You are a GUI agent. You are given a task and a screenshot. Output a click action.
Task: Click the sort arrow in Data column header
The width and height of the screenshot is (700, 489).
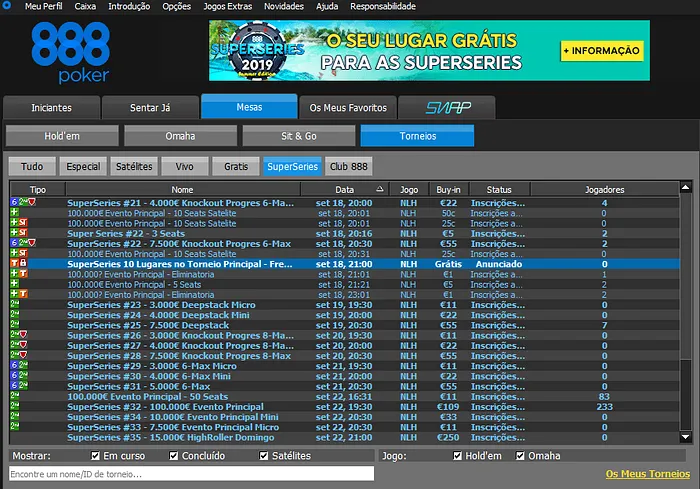pyautogui.click(x=379, y=189)
